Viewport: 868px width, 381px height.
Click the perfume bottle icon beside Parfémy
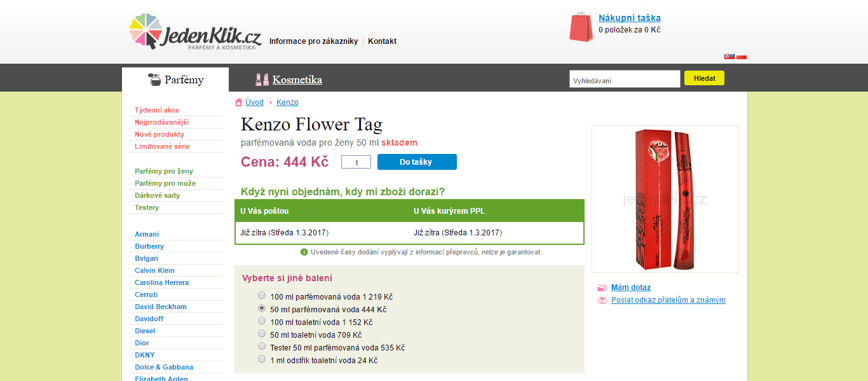point(154,78)
